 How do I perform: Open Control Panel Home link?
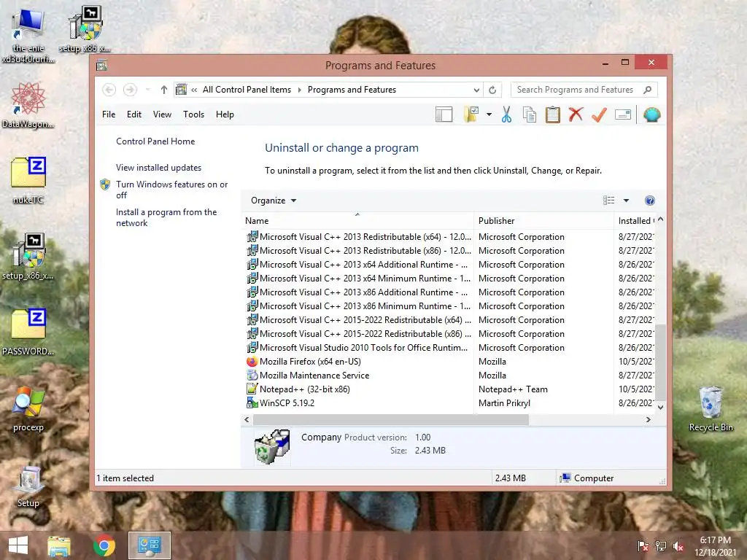(155, 141)
